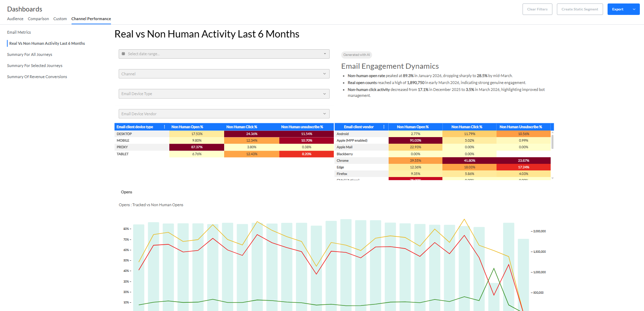Open the Custom tab
644x311 pixels.
(x=60, y=19)
